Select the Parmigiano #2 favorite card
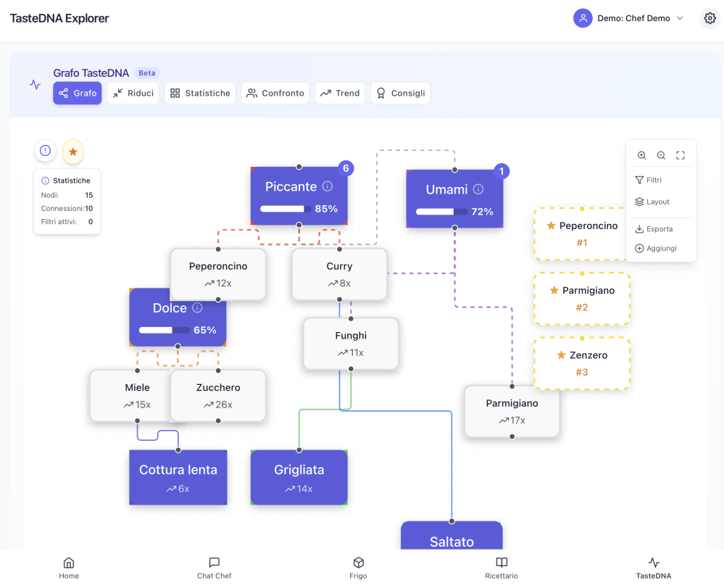 click(x=582, y=298)
